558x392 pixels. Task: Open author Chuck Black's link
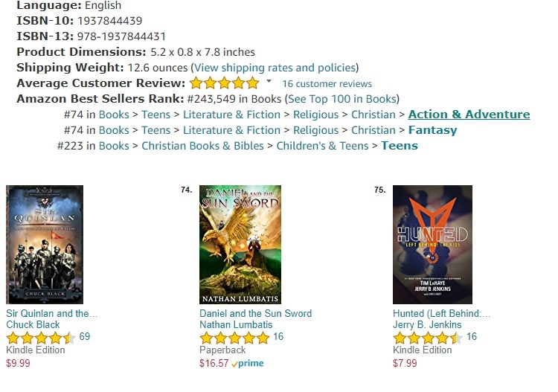[35, 325]
